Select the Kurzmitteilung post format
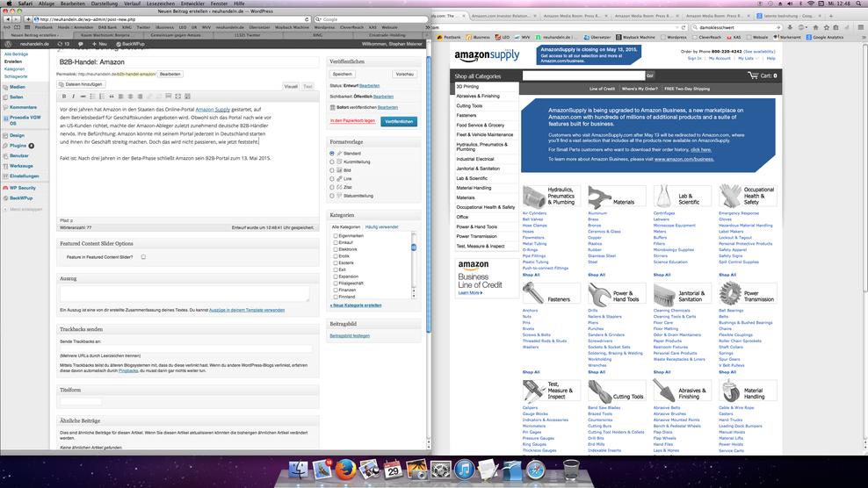The width and height of the screenshot is (868, 488). 332,161
